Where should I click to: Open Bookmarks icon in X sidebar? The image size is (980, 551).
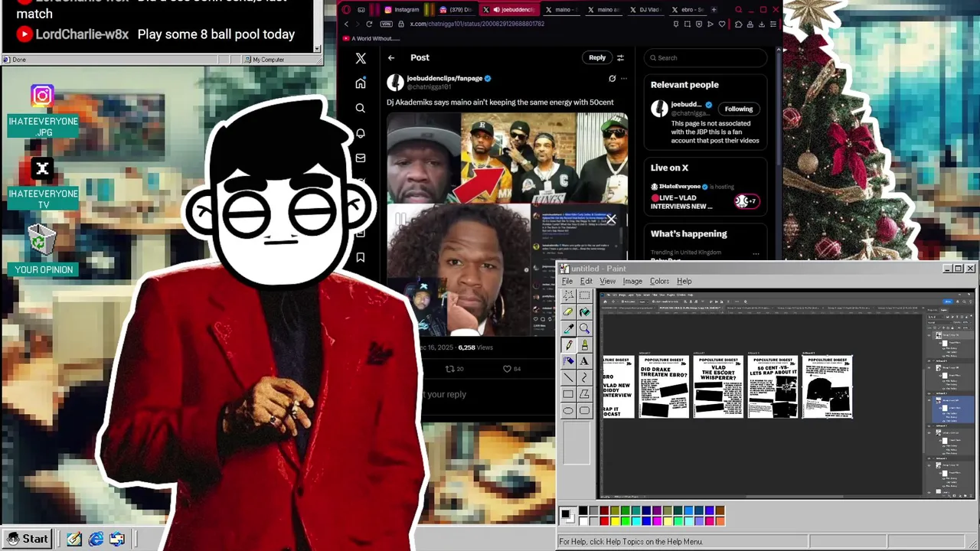click(361, 257)
